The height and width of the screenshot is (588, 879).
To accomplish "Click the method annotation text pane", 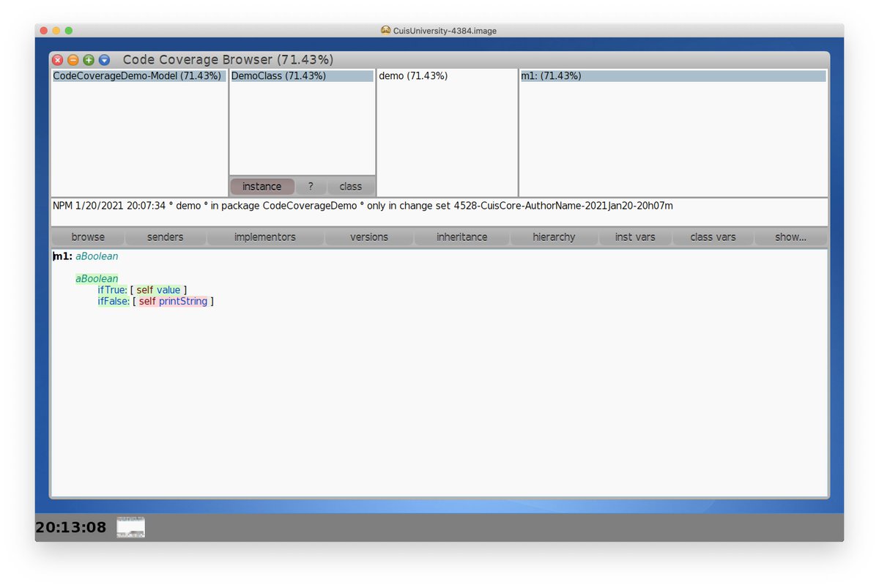I will (x=439, y=212).
